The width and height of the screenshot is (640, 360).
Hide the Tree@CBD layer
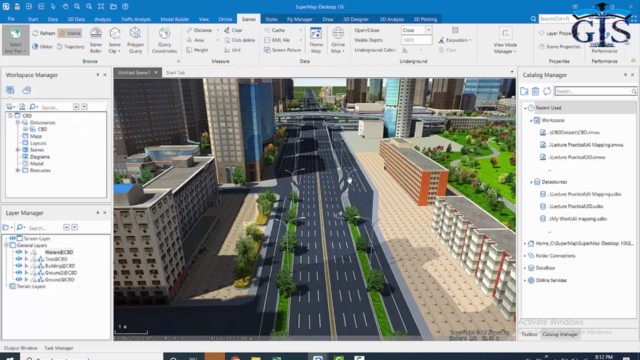coord(19,259)
